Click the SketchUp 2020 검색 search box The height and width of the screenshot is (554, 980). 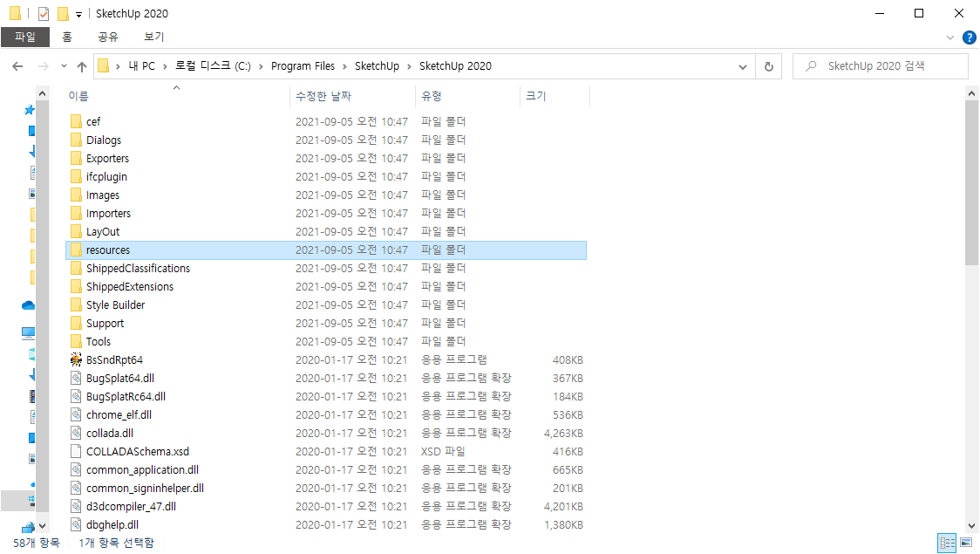point(881,66)
